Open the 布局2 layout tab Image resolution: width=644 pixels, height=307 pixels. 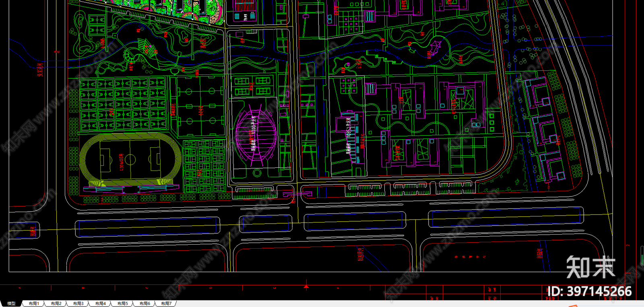point(56,303)
